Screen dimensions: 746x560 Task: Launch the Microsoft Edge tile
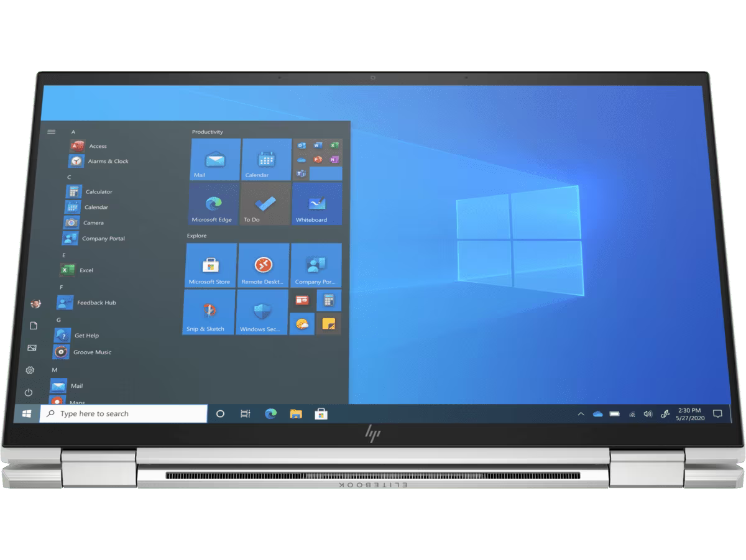(213, 203)
